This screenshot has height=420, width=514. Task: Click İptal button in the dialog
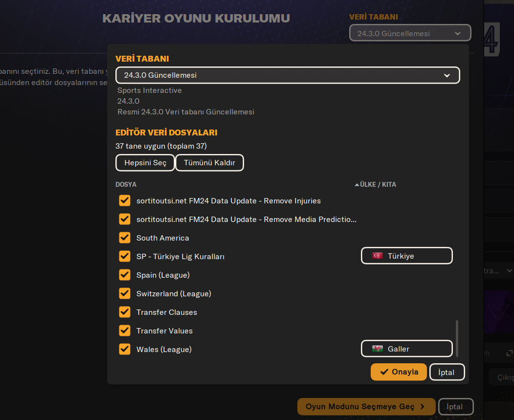[447, 372]
